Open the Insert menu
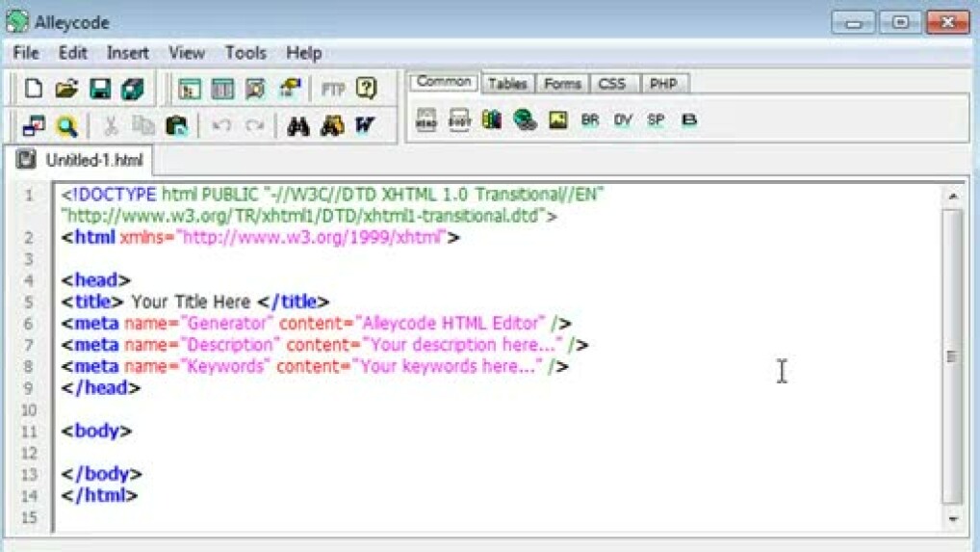Screen dimensions: 980x552 [128, 53]
